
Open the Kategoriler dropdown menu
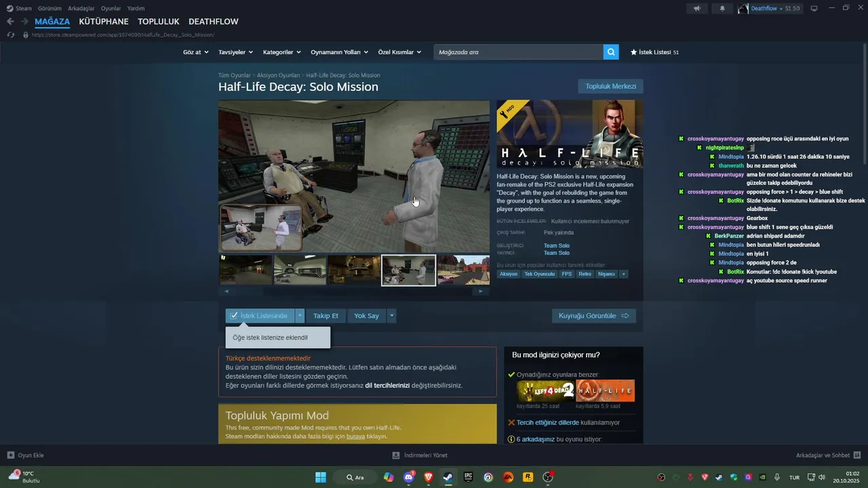click(282, 52)
